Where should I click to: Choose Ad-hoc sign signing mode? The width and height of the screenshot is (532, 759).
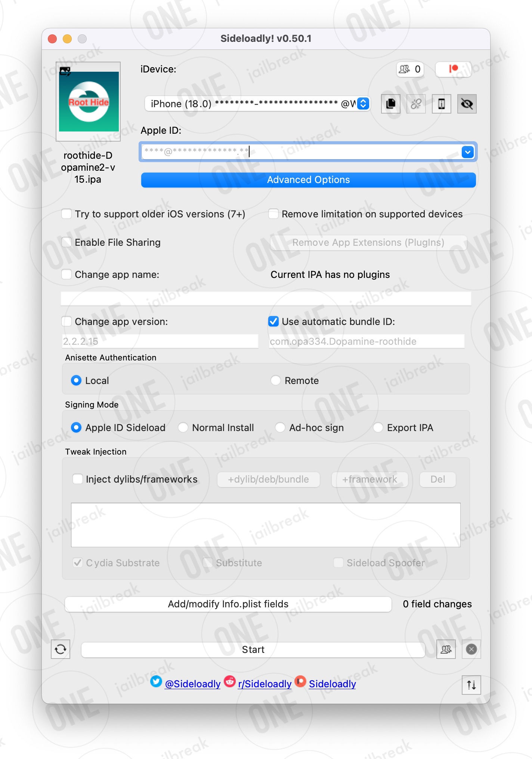click(x=280, y=428)
